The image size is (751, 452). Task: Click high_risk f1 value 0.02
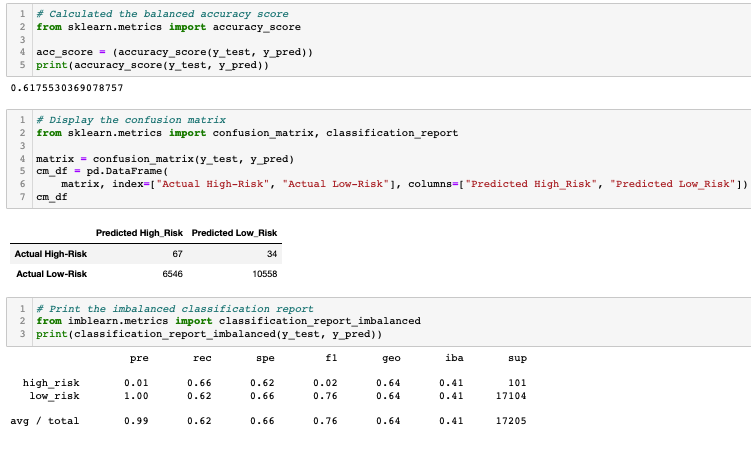325,384
